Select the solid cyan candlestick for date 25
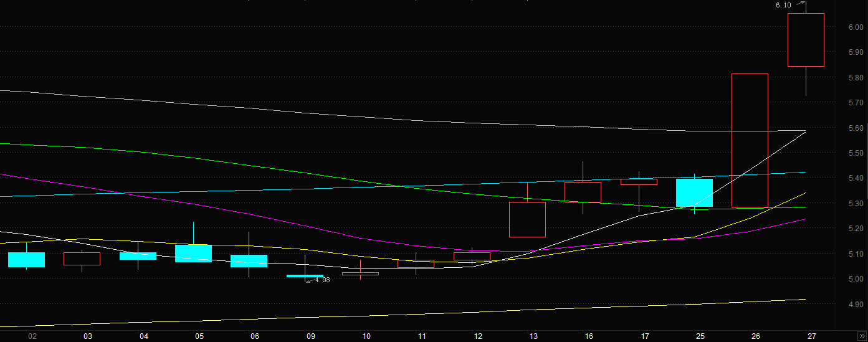This screenshot has width=868, height=342. pos(694,192)
